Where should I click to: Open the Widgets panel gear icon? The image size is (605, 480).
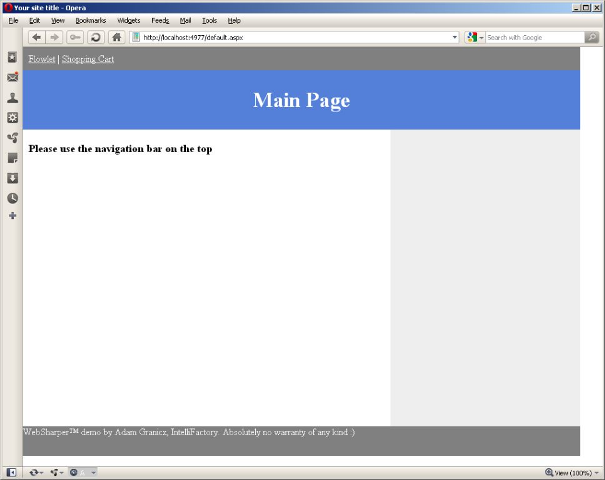point(12,118)
